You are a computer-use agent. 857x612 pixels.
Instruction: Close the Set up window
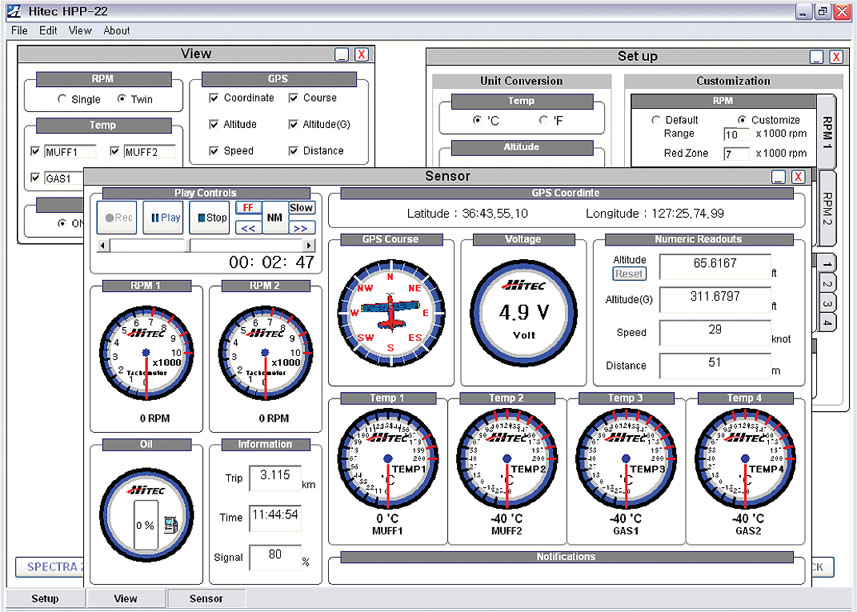pos(836,57)
